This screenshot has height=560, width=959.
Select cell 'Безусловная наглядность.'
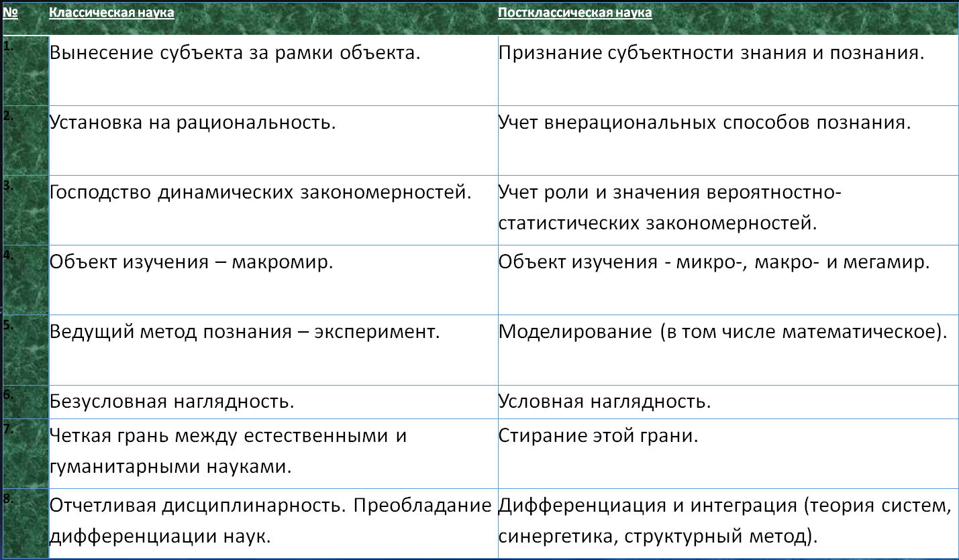pos(273,402)
